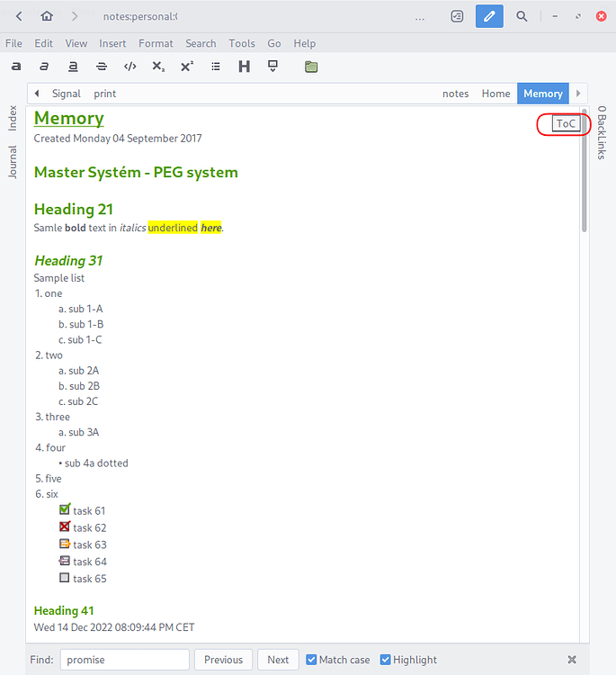Open the search magnifier icon

click(x=522, y=16)
